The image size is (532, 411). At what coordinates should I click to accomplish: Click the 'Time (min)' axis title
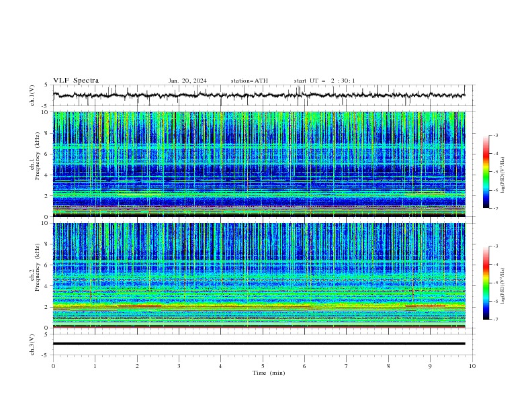click(269, 373)
